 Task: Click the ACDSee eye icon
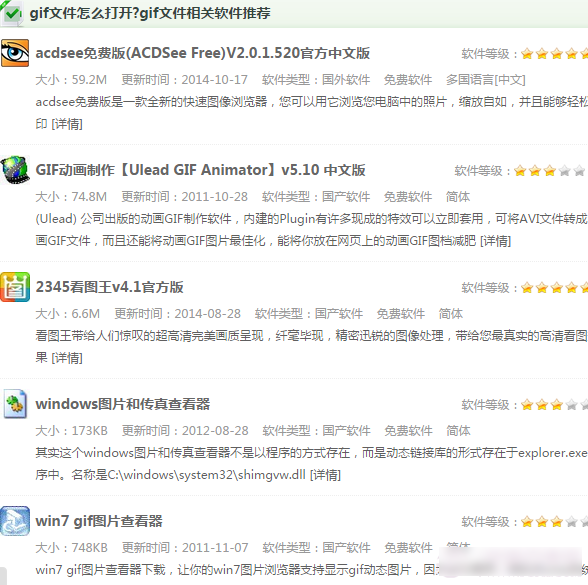(15, 53)
